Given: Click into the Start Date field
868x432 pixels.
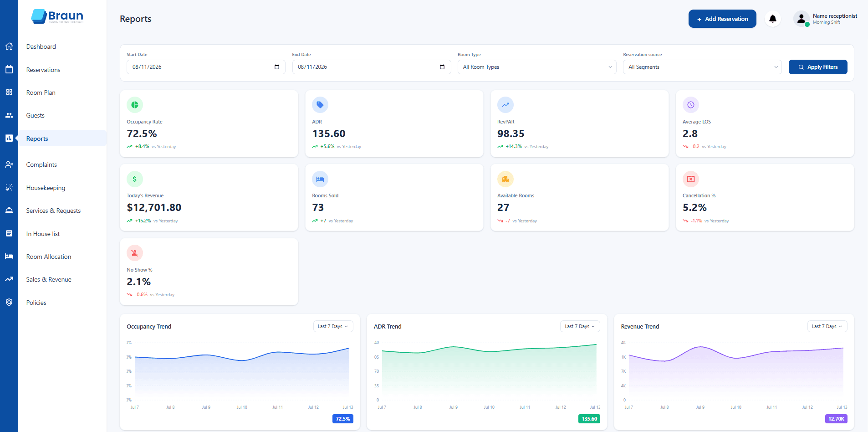Looking at the screenshot, I should (206, 67).
